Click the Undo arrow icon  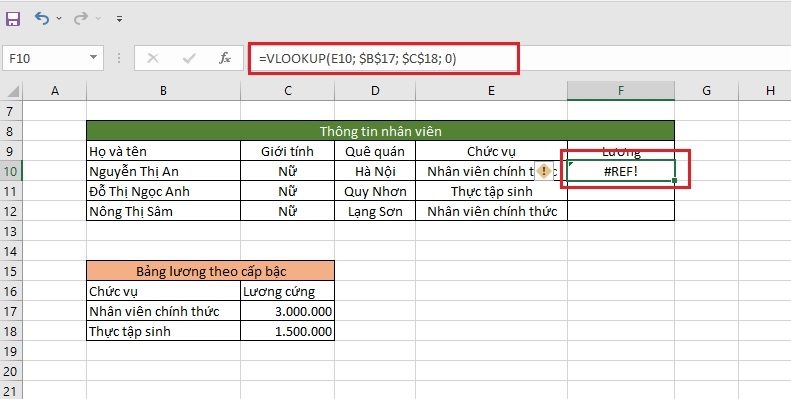[42, 19]
